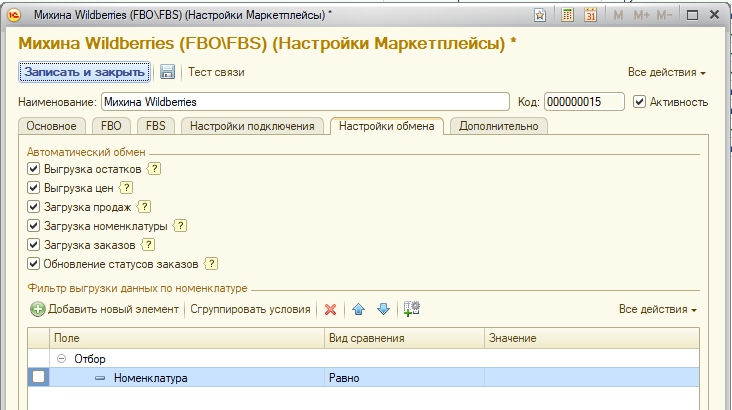Click Сгруппировать условия
732x410 pixels.
[250, 309]
